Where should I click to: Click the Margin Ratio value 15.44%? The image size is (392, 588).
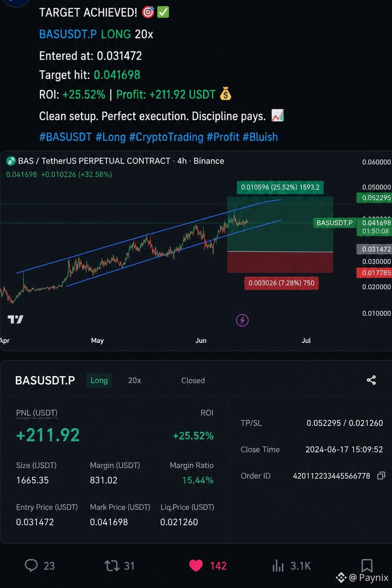click(198, 480)
